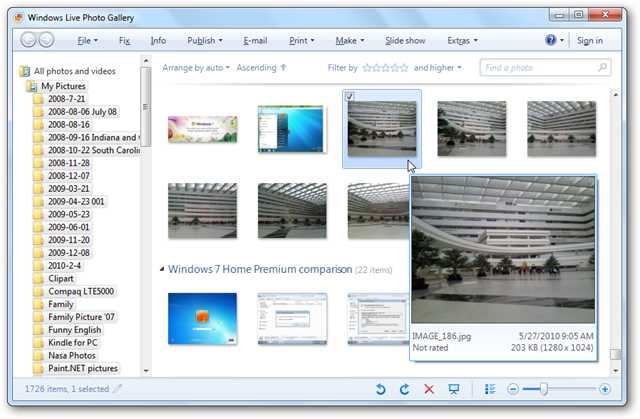Open the 'and higher' rating filter dropdown
Screen dimensions: 640x419
click(438, 68)
